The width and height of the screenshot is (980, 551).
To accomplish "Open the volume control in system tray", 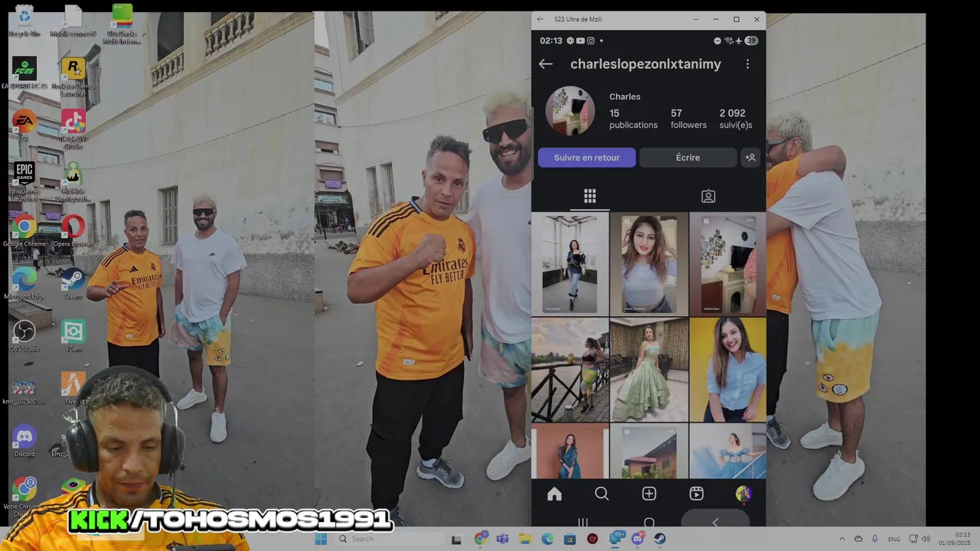I will pyautogui.click(x=925, y=539).
